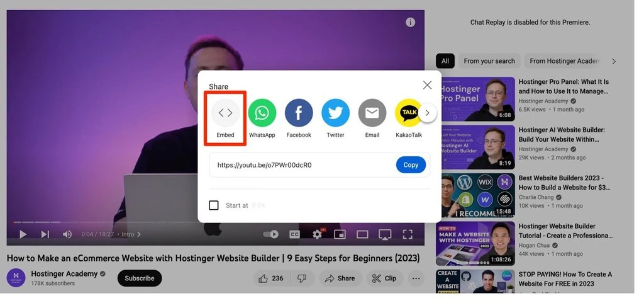Enable the 'Start at' checkbox

[214, 205]
